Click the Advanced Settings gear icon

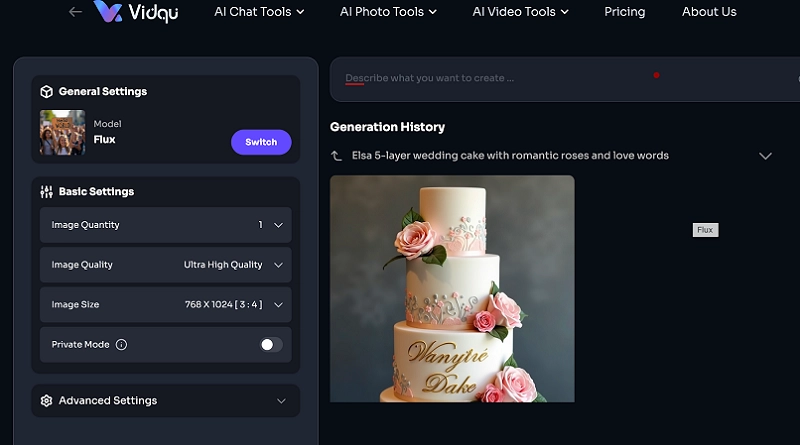[x=46, y=401]
